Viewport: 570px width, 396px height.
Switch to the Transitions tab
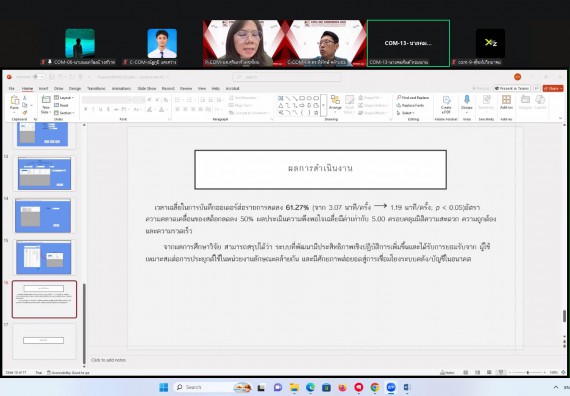(x=96, y=88)
